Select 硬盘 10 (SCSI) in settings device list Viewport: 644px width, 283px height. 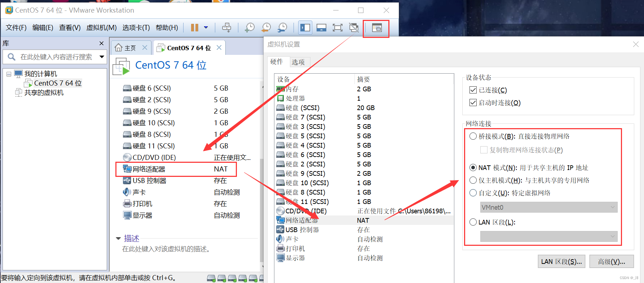click(x=364, y=183)
